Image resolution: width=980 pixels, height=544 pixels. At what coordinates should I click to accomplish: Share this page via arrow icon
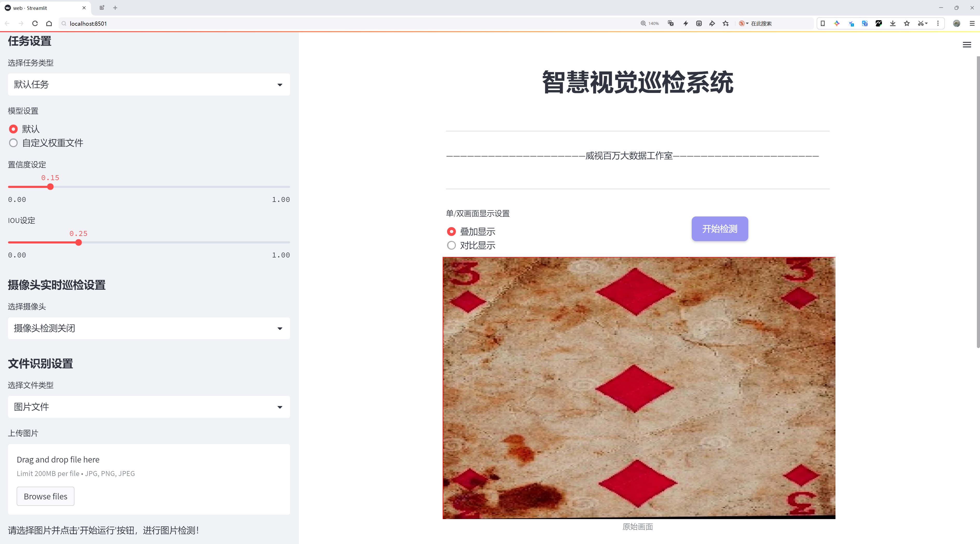(x=712, y=24)
